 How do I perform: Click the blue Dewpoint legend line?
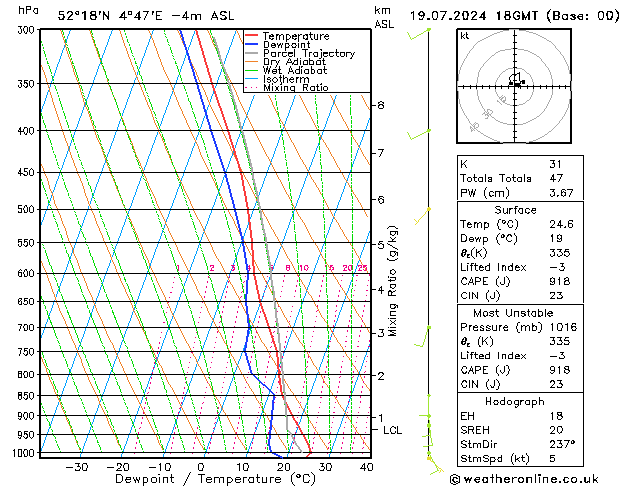pyautogui.click(x=251, y=44)
